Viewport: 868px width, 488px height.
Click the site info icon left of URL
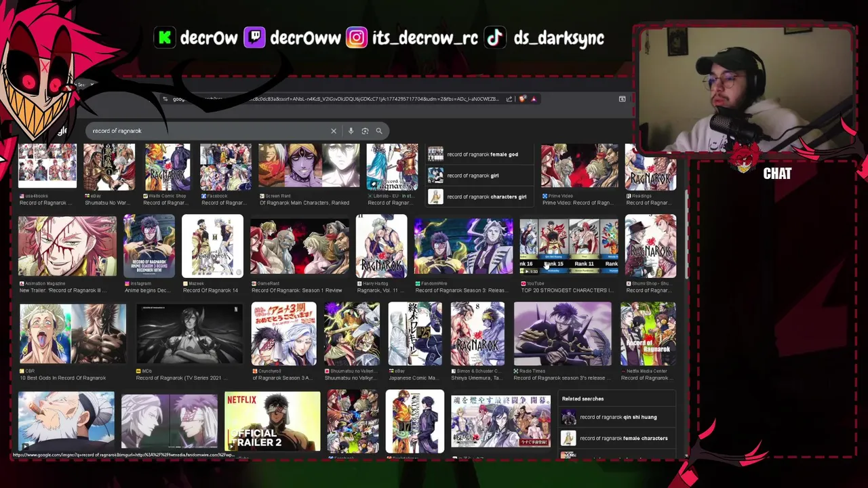[x=165, y=99]
